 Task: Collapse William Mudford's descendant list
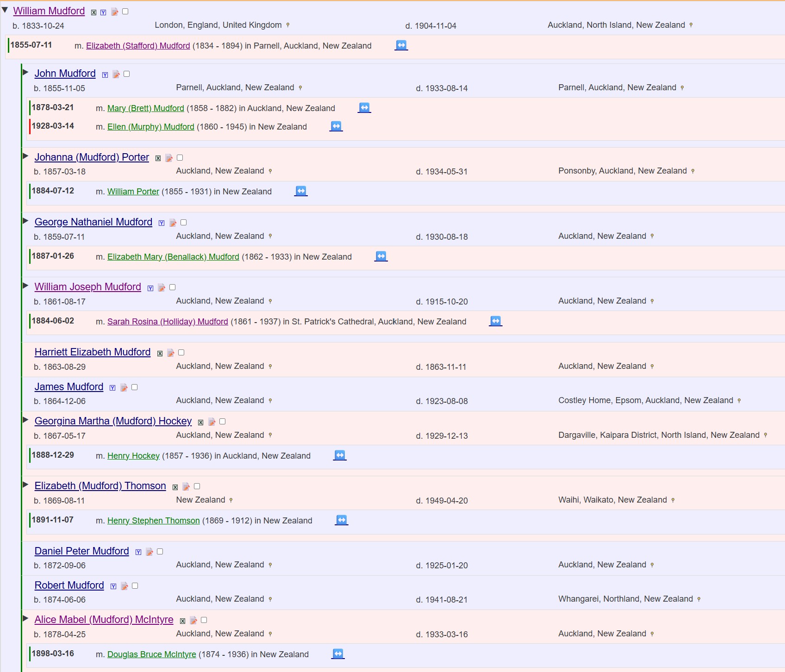coord(5,10)
